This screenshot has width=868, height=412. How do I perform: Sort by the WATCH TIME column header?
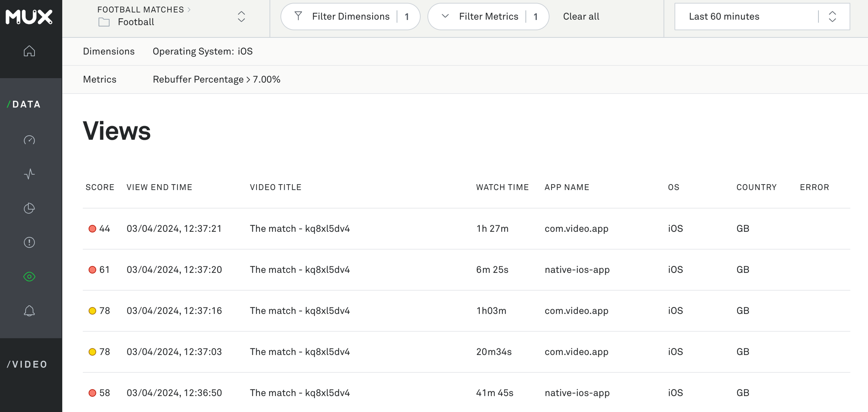click(502, 187)
